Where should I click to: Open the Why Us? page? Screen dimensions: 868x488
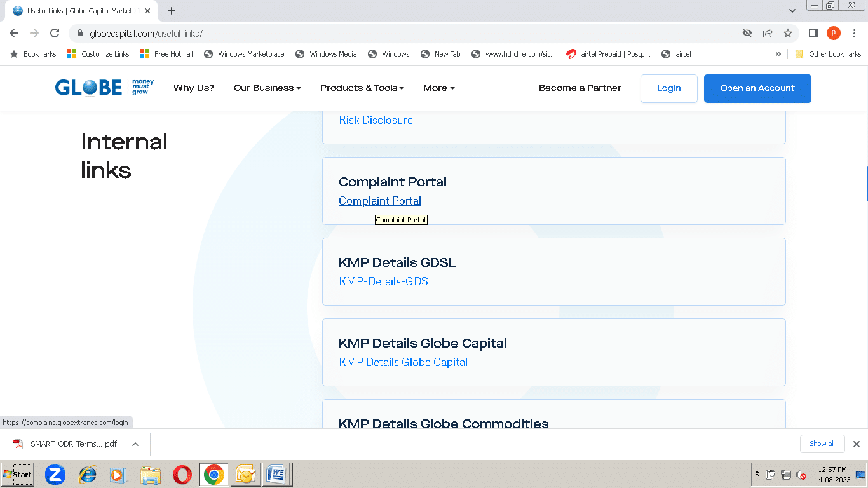pyautogui.click(x=194, y=88)
